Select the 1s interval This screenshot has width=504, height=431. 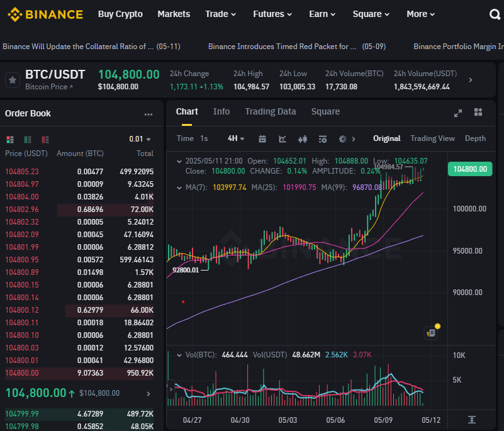click(x=204, y=138)
